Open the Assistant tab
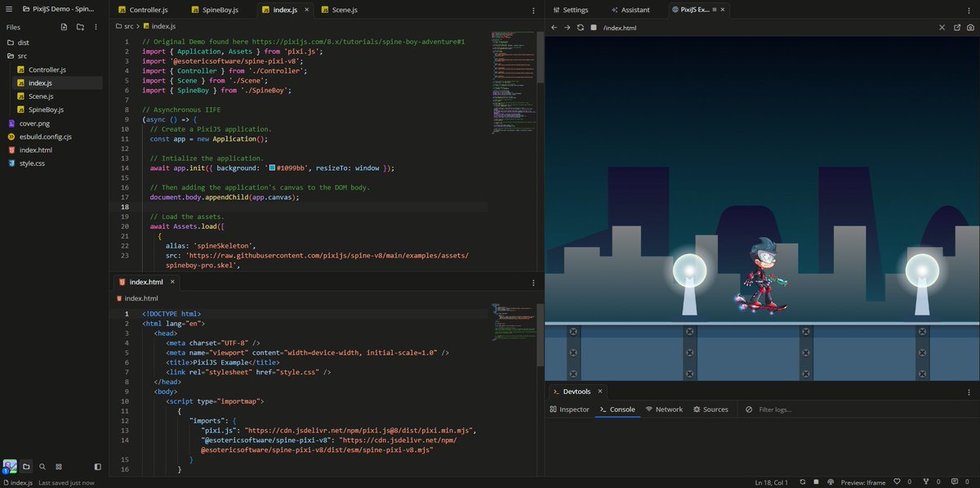The height and width of the screenshot is (488, 980). (x=630, y=10)
